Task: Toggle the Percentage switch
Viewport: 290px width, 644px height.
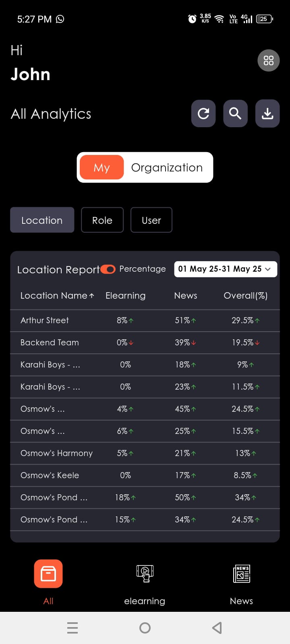Action: (108, 269)
